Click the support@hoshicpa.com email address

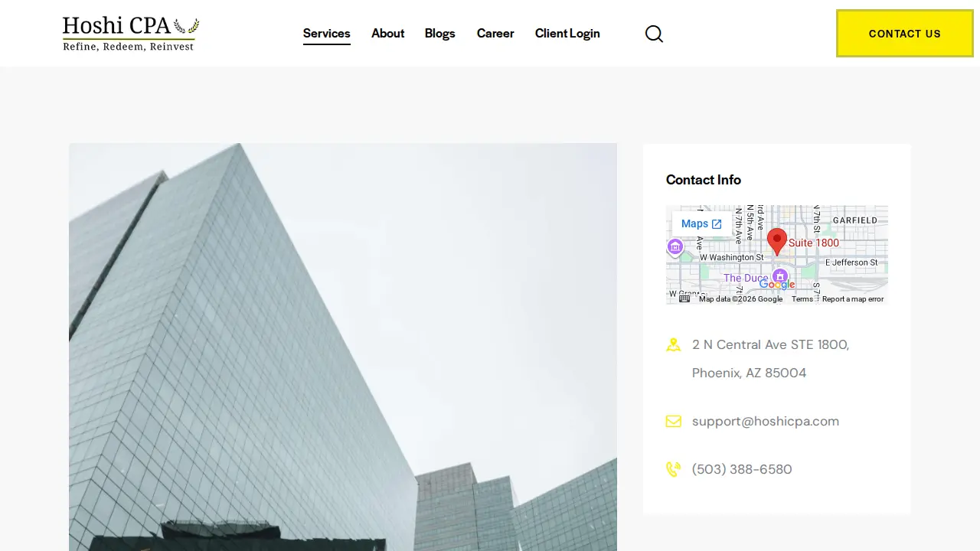(x=766, y=422)
